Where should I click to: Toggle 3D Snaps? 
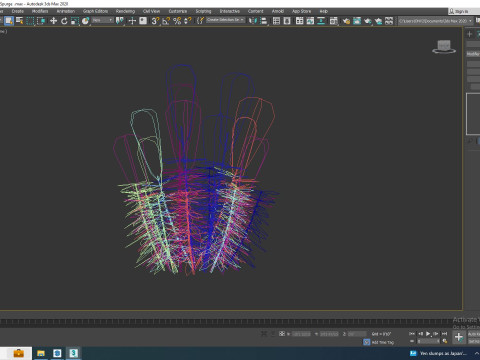(x=155, y=21)
